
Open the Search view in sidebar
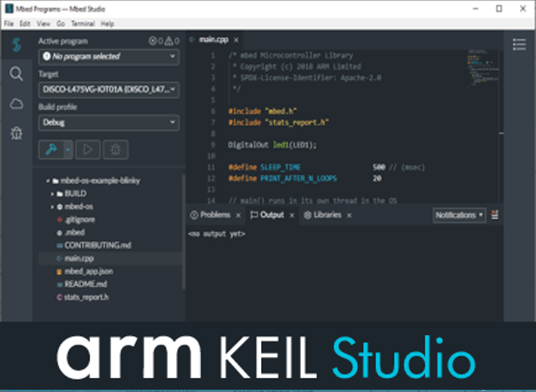pos(16,74)
